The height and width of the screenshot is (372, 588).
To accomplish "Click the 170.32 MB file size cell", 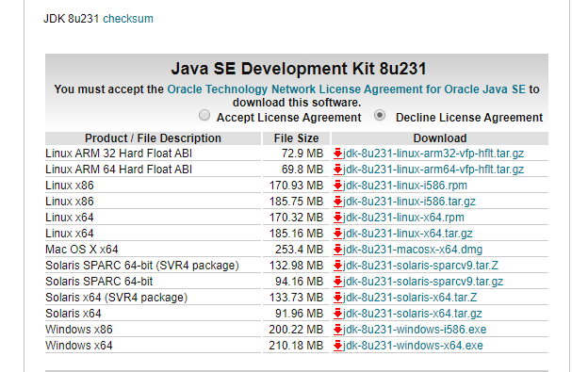I will point(296,218).
